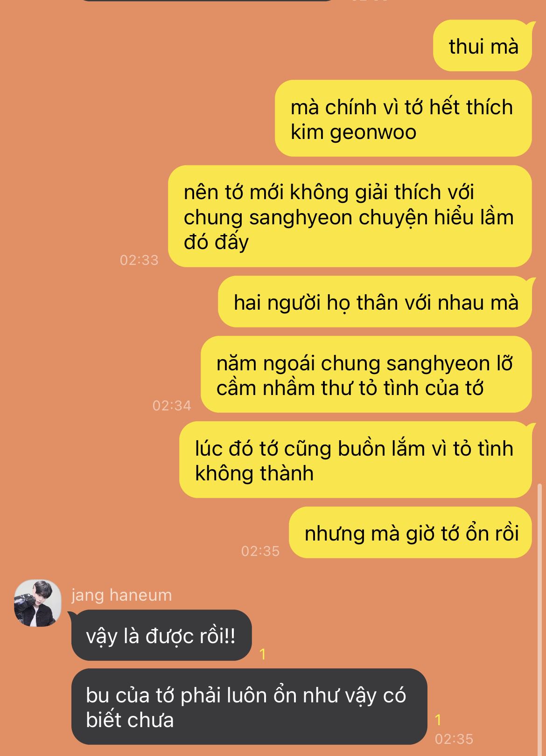Tap the unread count "1" beside the last message
The width and height of the screenshot is (546, 756).
(438, 720)
